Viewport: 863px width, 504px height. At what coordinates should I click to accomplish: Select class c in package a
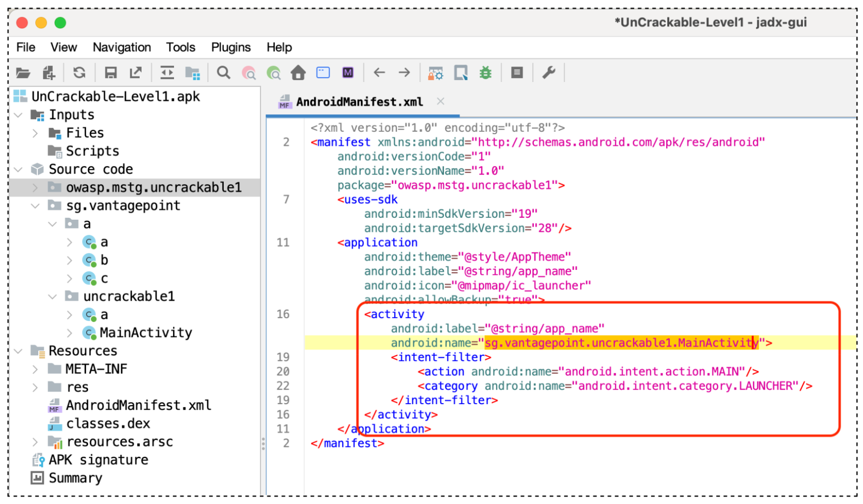(x=104, y=278)
